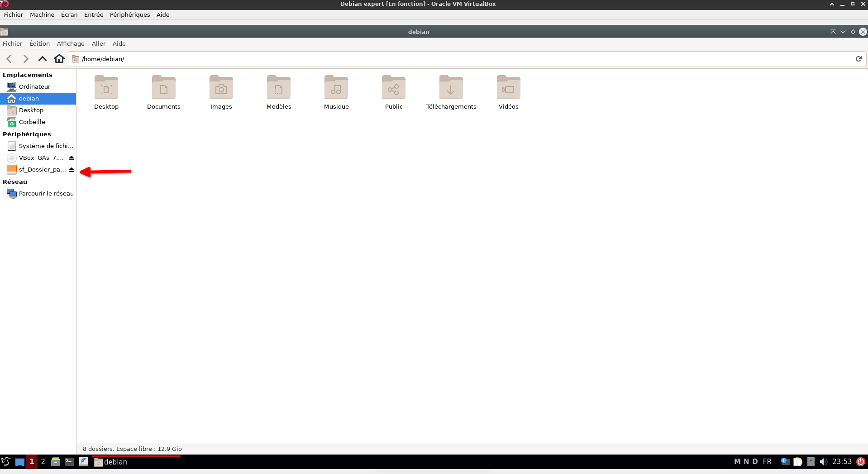Viewport: 868px width, 474px height.
Task: Switch to virtual desktop 1
Action: (32, 462)
